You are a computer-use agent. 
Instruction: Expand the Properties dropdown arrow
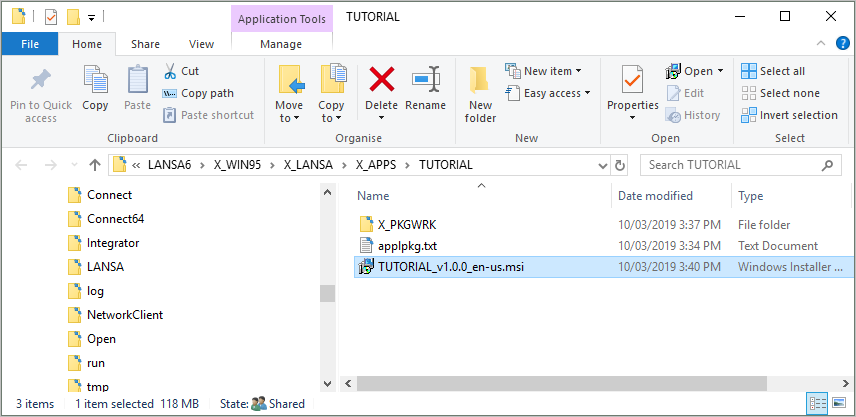633,118
